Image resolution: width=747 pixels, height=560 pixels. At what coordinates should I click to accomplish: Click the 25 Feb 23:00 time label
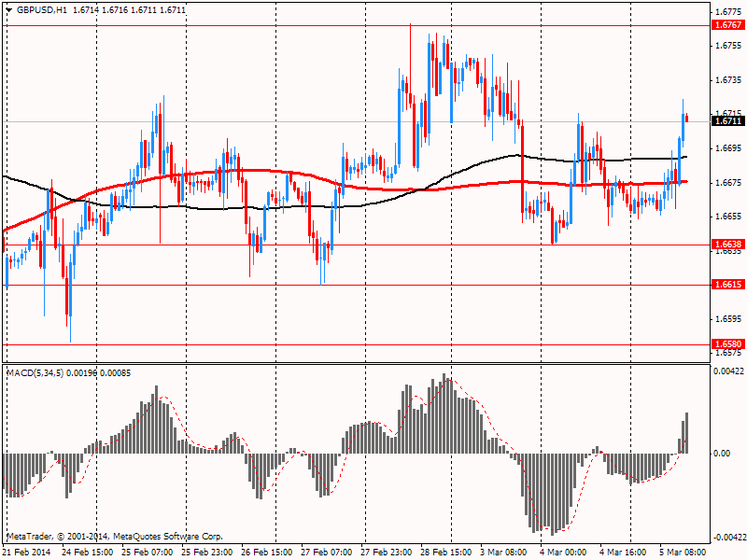207,553
